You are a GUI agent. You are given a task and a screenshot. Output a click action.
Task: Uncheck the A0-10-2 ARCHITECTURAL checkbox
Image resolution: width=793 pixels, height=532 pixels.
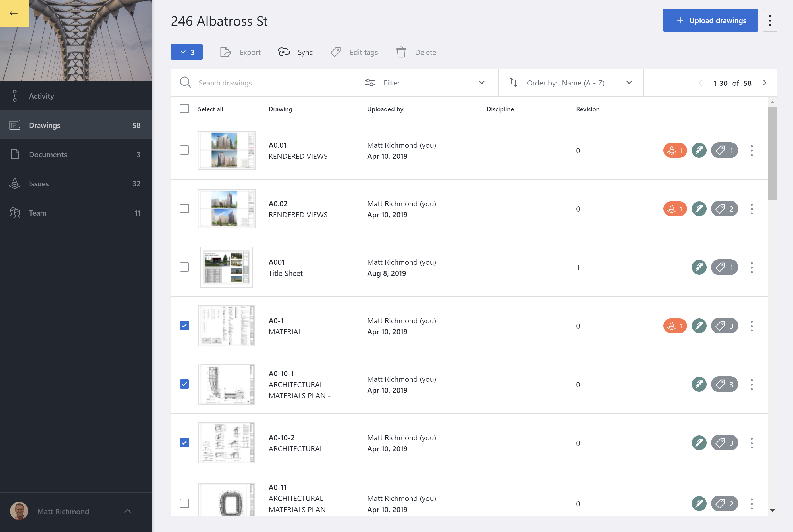pyautogui.click(x=184, y=443)
